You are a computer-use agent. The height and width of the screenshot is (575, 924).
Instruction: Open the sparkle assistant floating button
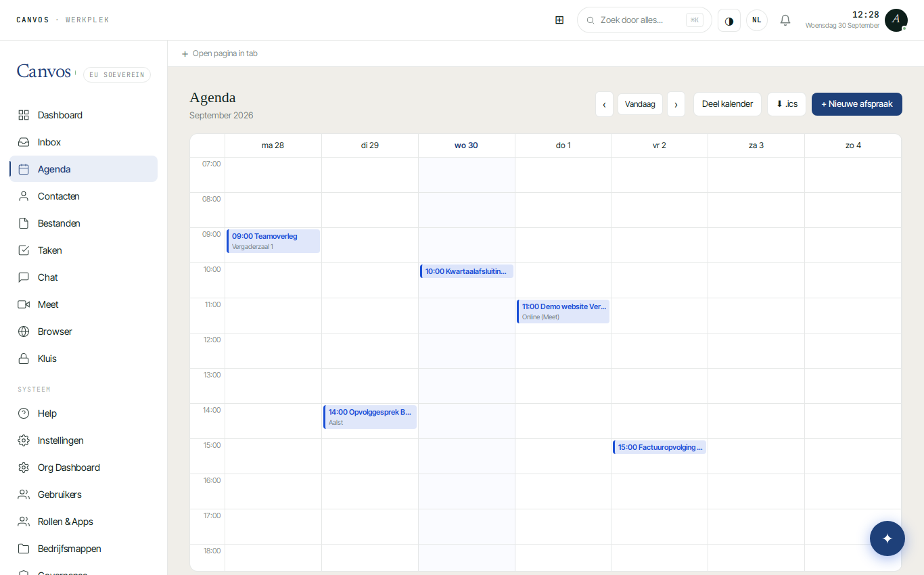(x=887, y=538)
